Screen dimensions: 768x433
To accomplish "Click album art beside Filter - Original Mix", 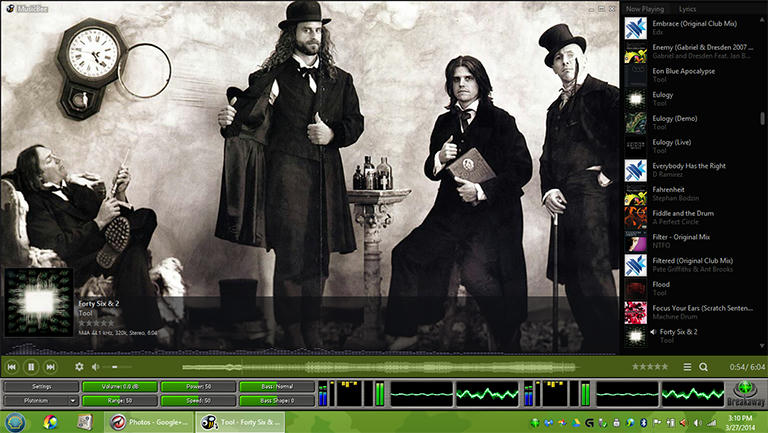I will (x=635, y=241).
